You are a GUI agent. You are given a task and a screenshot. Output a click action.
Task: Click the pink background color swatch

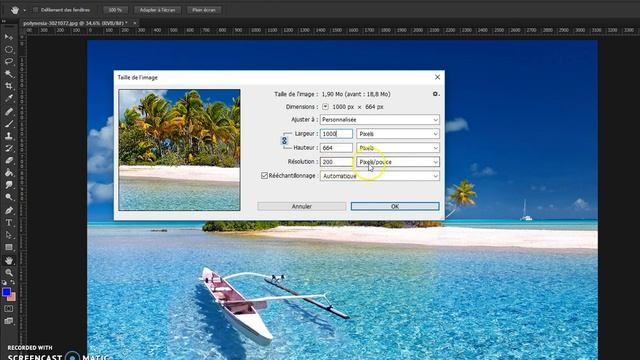coord(13,298)
